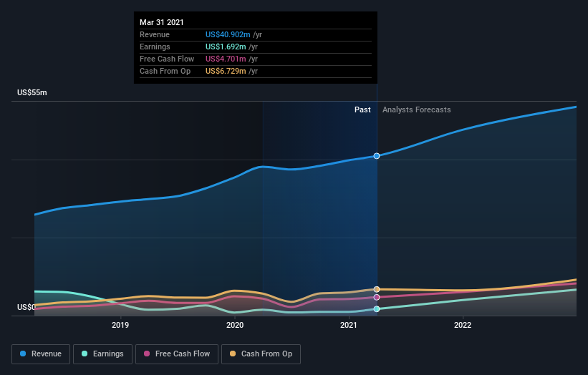Screen dimensions: 588x375
Task: Click the US$40.902m revenue value
Action: pos(228,34)
